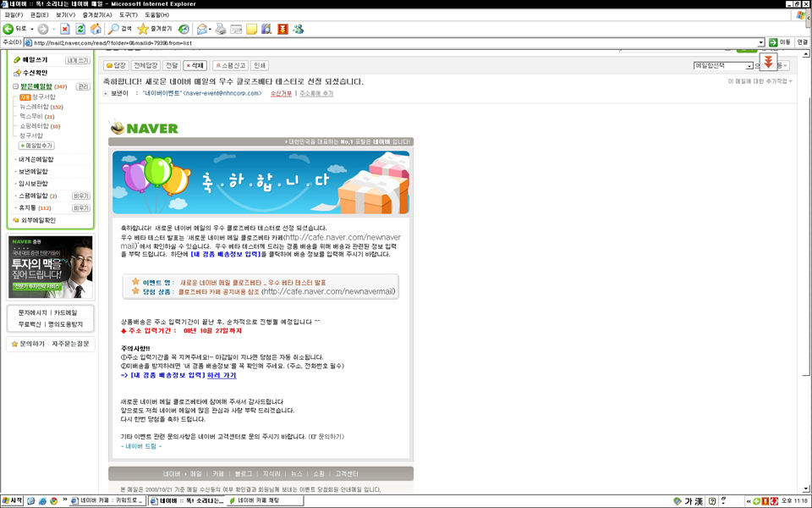
Task: Click the NAVER logo in the email
Action: click(145, 128)
